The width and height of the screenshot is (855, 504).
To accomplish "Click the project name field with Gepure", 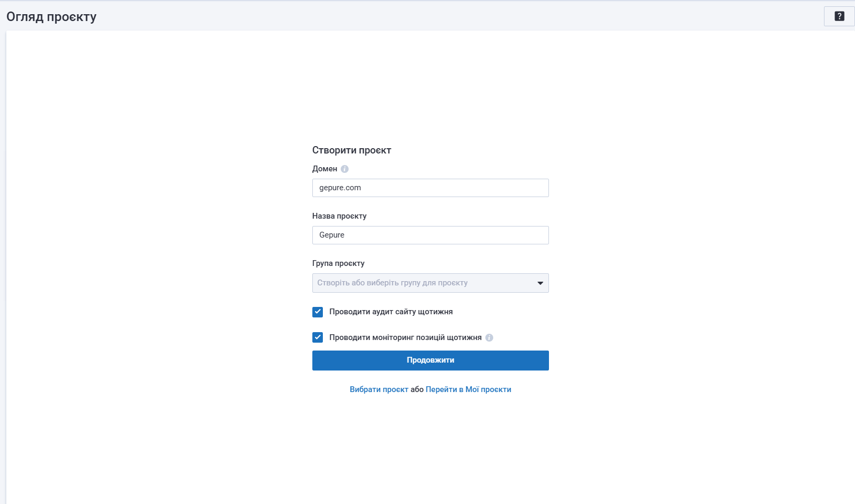I will pos(430,235).
